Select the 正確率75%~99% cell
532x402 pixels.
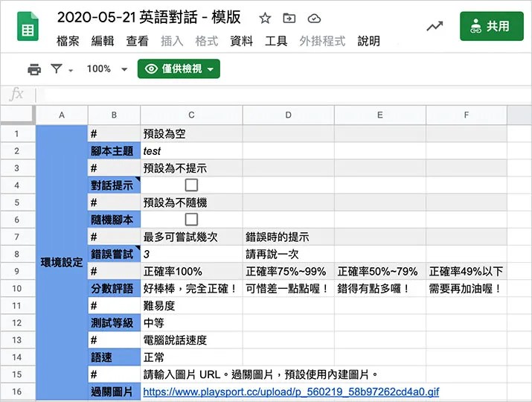(x=289, y=271)
